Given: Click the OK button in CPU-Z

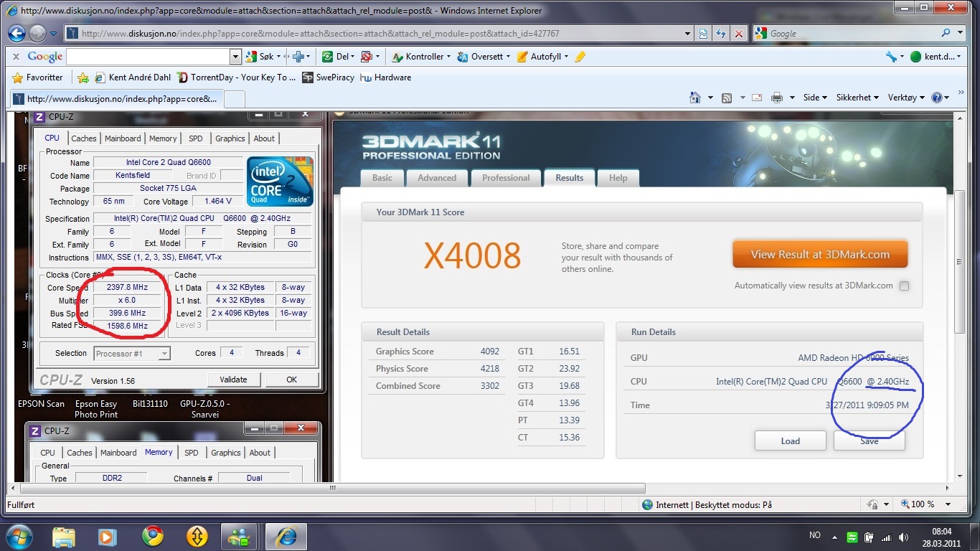Looking at the screenshot, I should click(x=291, y=380).
